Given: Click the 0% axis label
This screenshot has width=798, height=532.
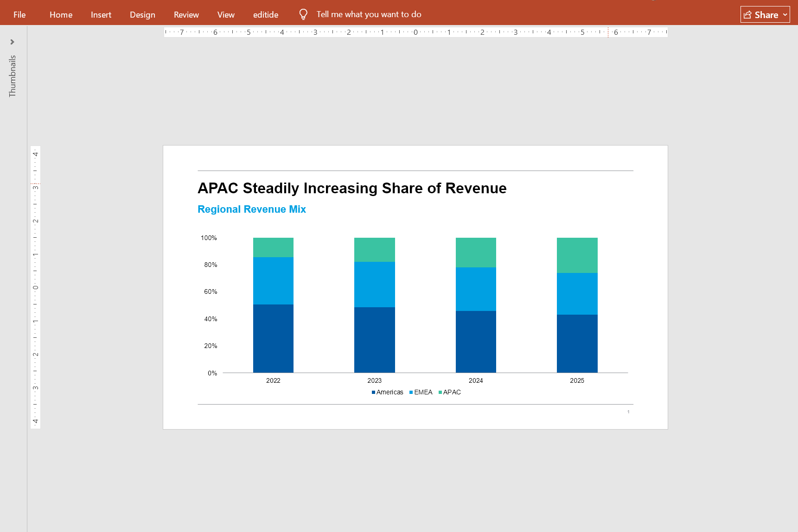Looking at the screenshot, I should click(212, 373).
